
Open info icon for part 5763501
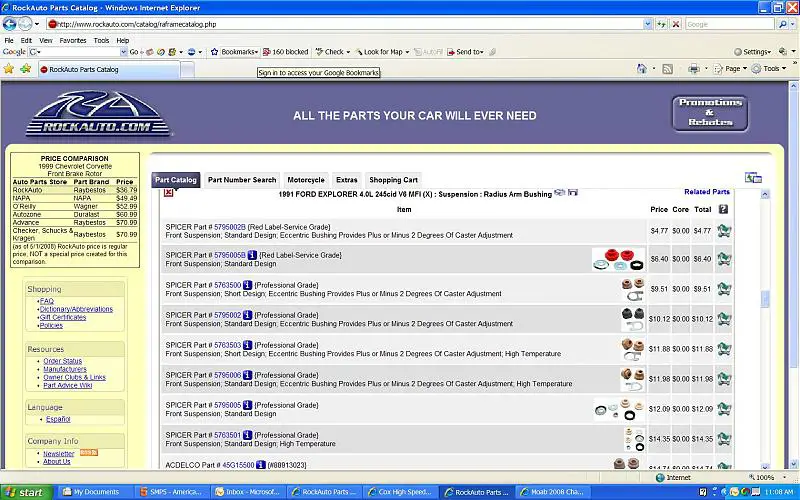247,435
